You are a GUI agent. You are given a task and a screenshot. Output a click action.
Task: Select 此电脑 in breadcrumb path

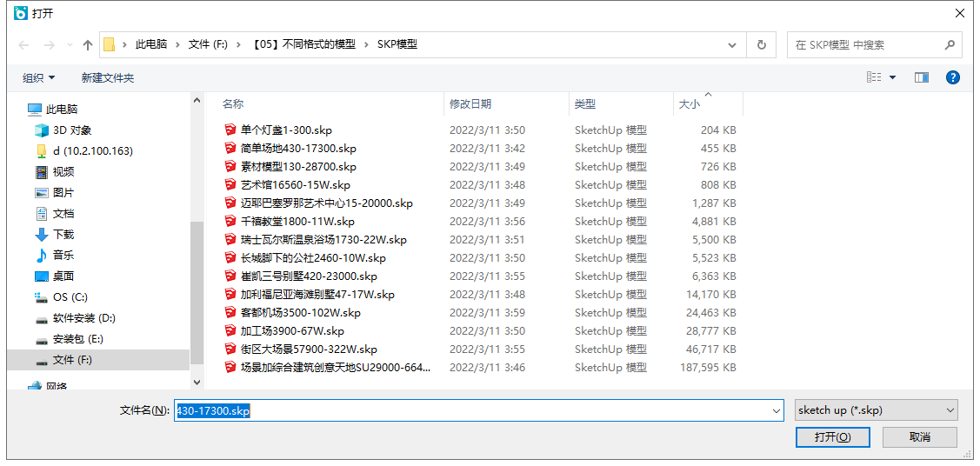click(x=151, y=45)
